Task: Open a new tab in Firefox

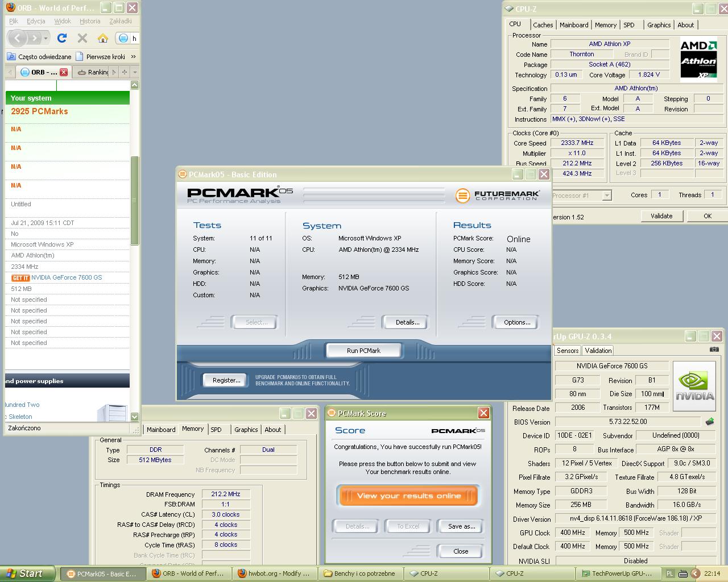Action: click(x=125, y=72)
